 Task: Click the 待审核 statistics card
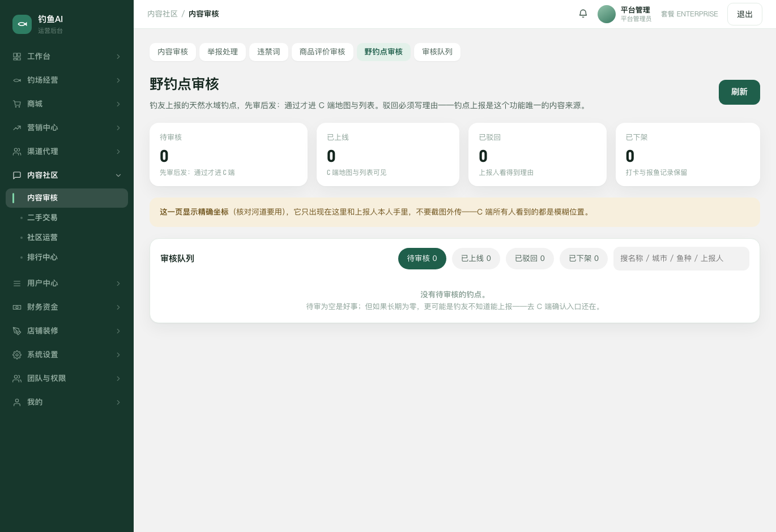pos(228,155)
